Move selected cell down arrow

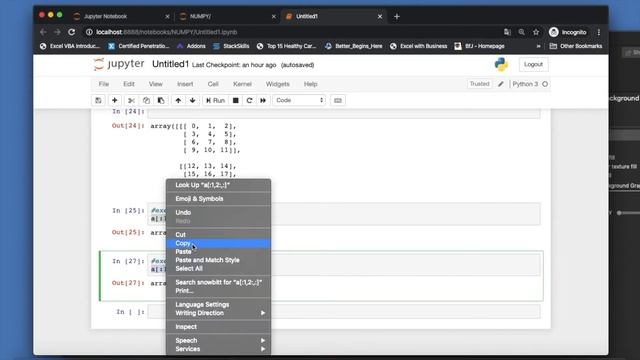coord(192,100)
